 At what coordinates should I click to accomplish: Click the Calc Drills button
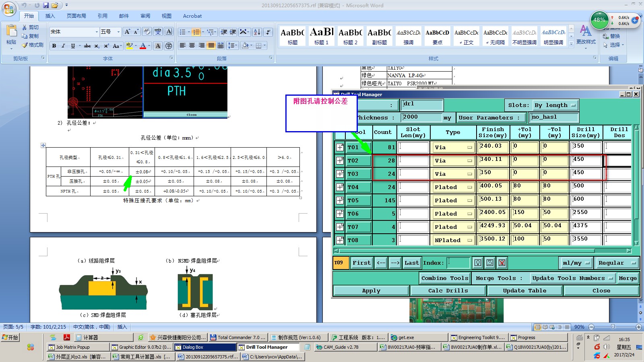(x=448, y=290)
